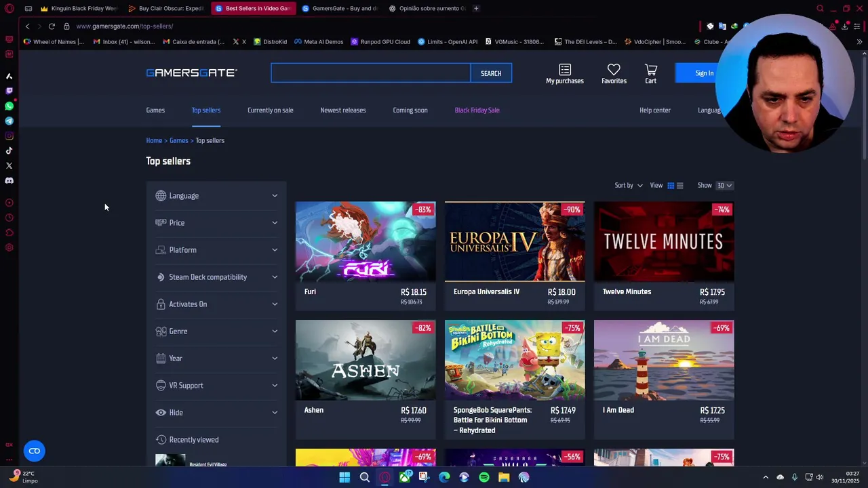Viewport: 868px width, 488px height.
Task: Open the Furi game thumbnail
Action: pos(366,241)
